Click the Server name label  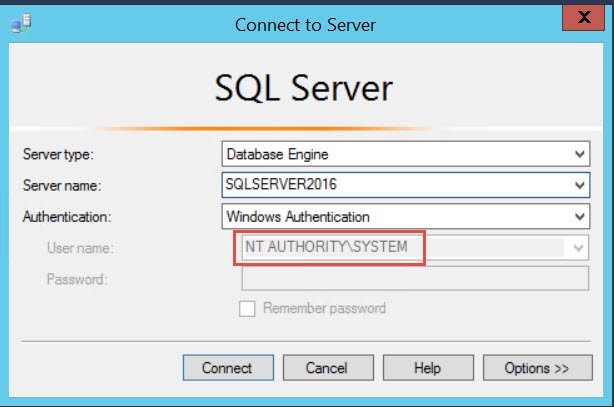pos(62,185)
